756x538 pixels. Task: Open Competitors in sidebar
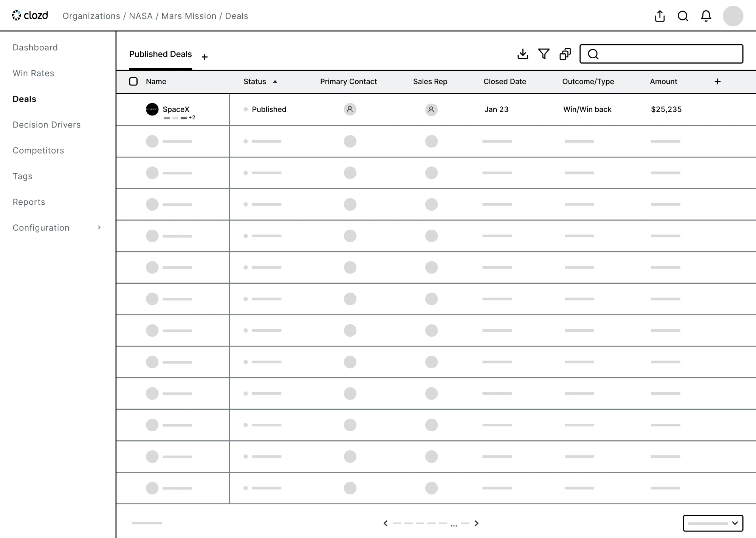38,150
